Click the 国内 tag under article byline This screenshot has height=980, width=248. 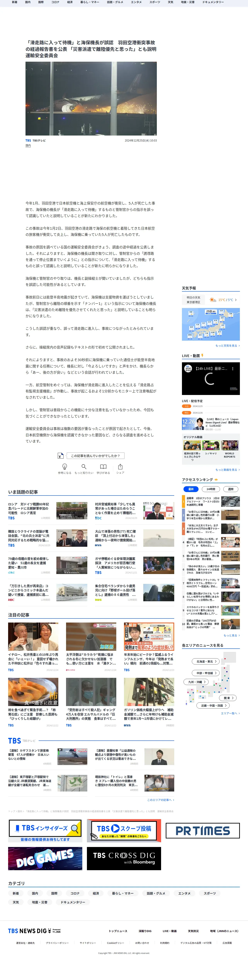tap(28, 145)
